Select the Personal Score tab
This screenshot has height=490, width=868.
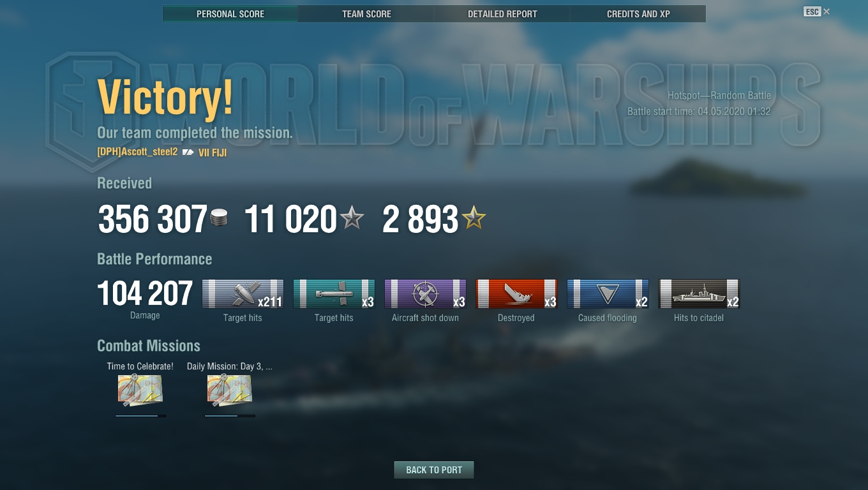click(x=230, y=14)
